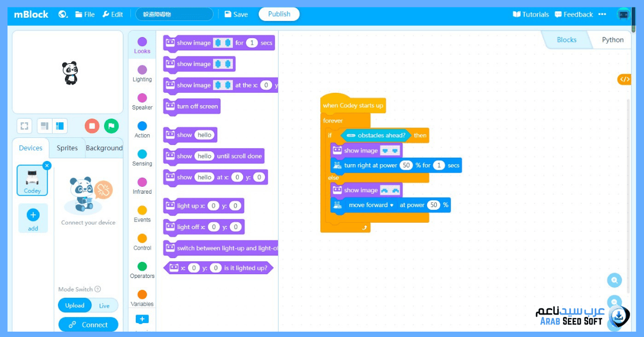This screenshot has height=337, width=644.
Task: Select the Looks block category
Action: (142, 45)
